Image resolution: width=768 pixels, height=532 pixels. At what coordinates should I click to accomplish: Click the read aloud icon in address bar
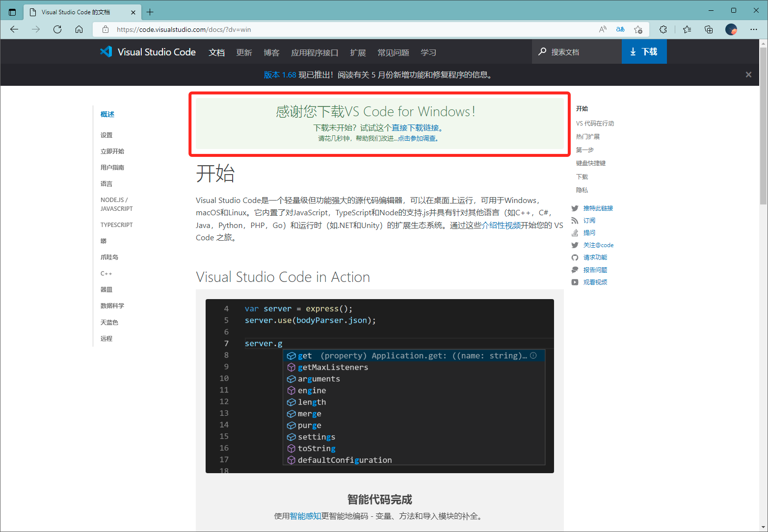pos(603,29)
